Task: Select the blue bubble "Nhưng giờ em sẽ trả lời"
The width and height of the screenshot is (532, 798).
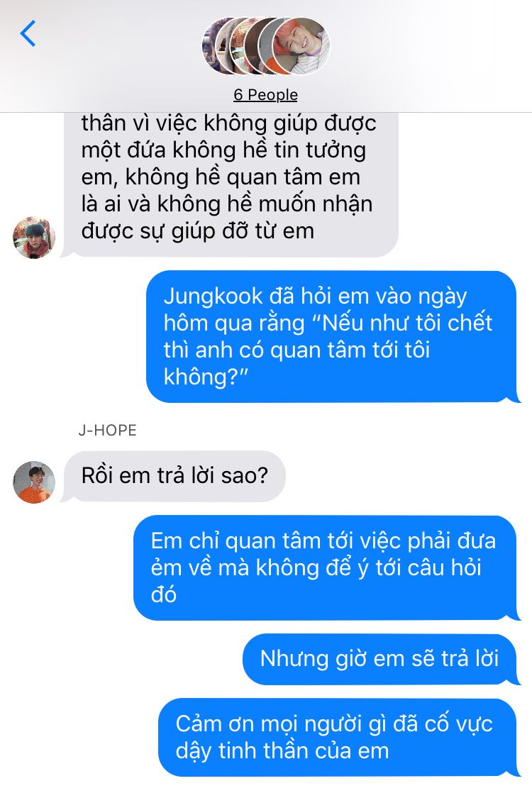Action: 382,659
